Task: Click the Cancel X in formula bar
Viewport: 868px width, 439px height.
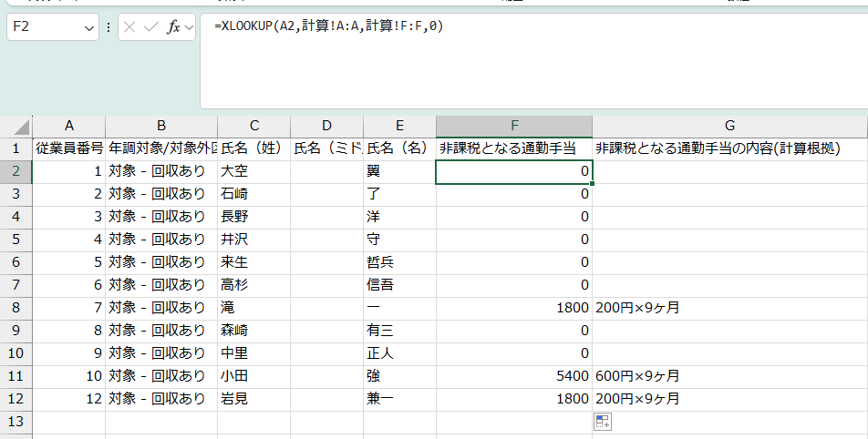Action: coord(129,27)
